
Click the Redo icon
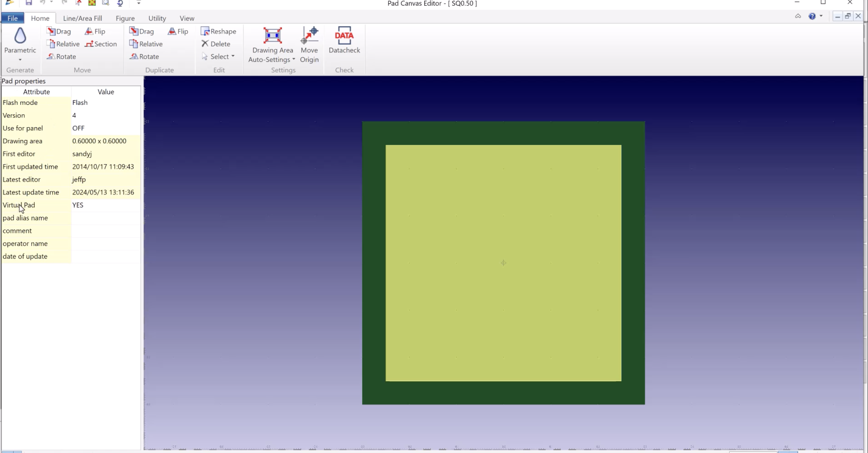click(64, 3)
